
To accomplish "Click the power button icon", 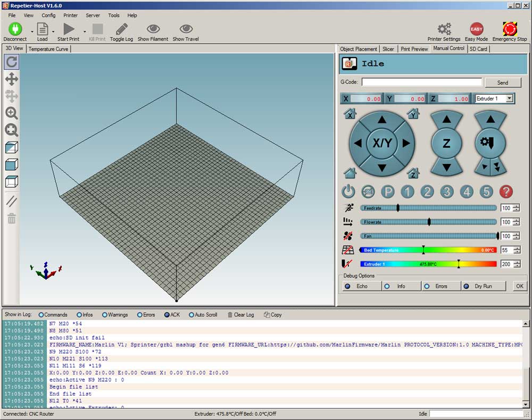I will [x=348, y=192].
